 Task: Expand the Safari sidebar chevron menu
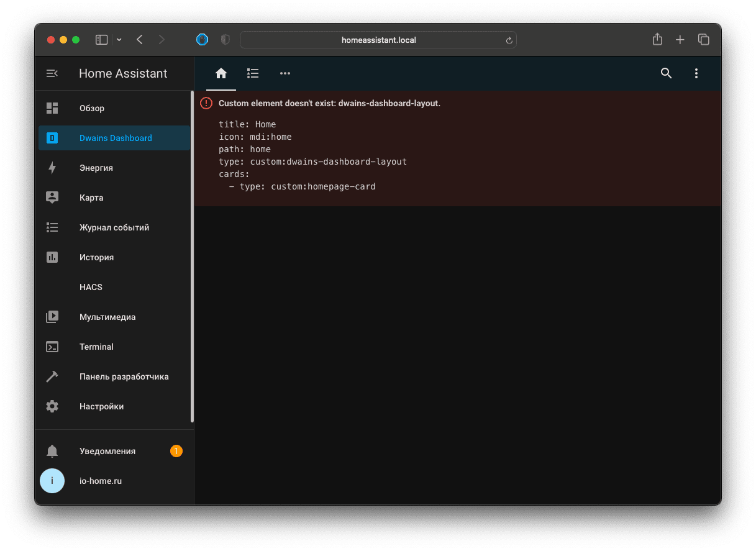[119, 39]
